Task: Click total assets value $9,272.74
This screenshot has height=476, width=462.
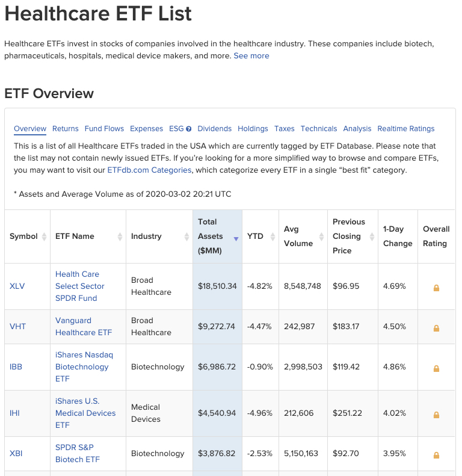Action: 217,326
